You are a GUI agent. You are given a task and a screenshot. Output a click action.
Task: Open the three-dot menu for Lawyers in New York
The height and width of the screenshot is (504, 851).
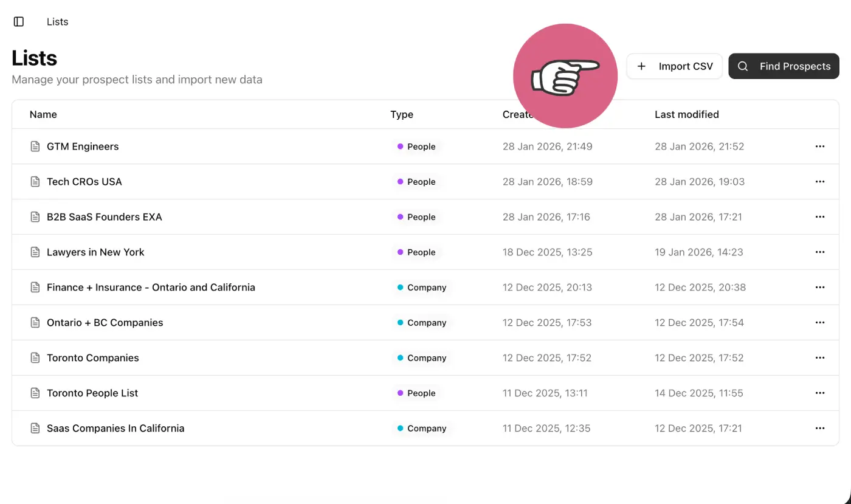click(x=819, y=252)
